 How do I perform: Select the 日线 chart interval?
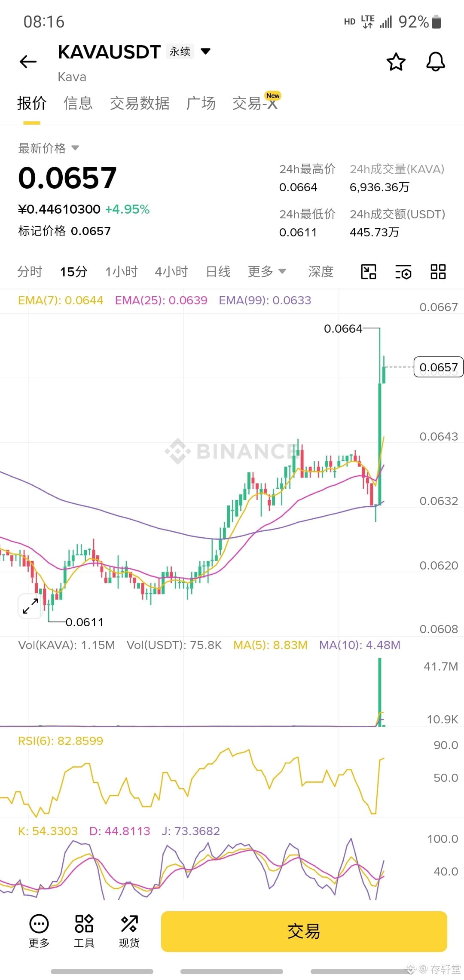(x=218, y=272)
